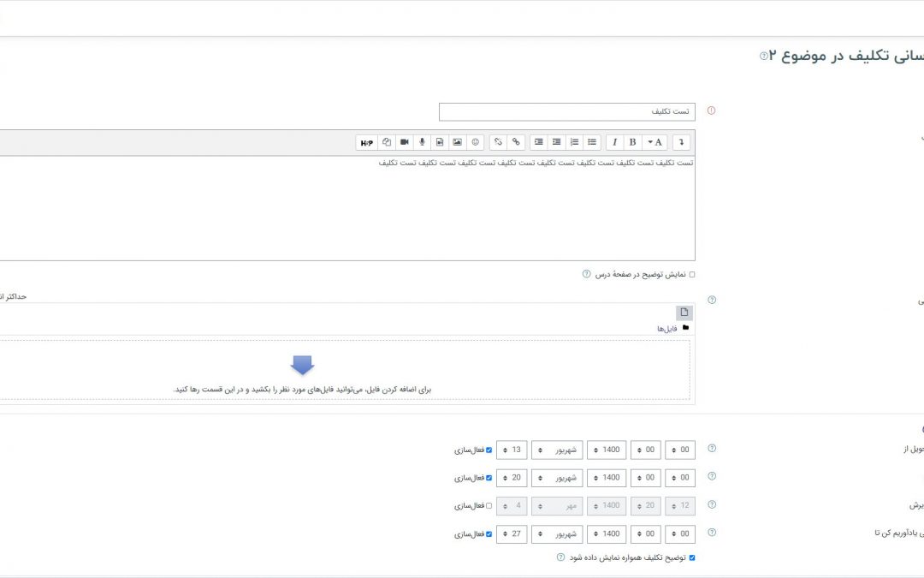Insert an image using the picture icon

point(458,142)
